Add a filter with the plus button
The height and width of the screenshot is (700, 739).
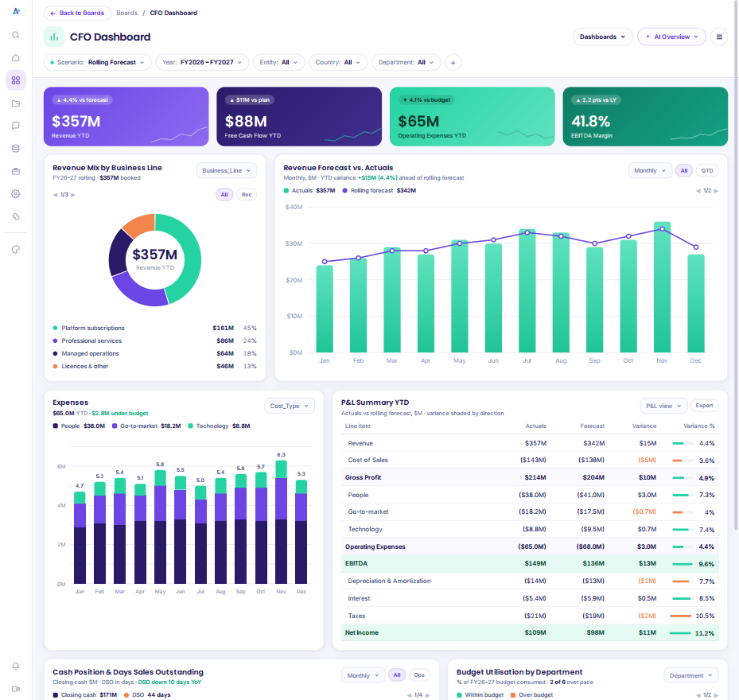pos(453,62)
